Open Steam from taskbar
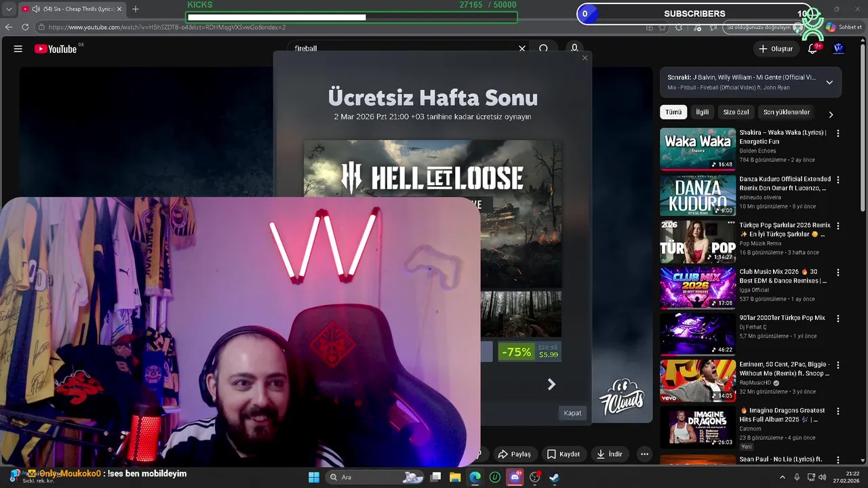 [554, 477]
